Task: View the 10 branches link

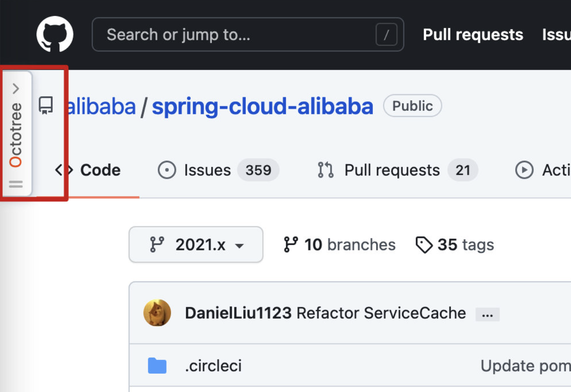Action: [349, 245]
